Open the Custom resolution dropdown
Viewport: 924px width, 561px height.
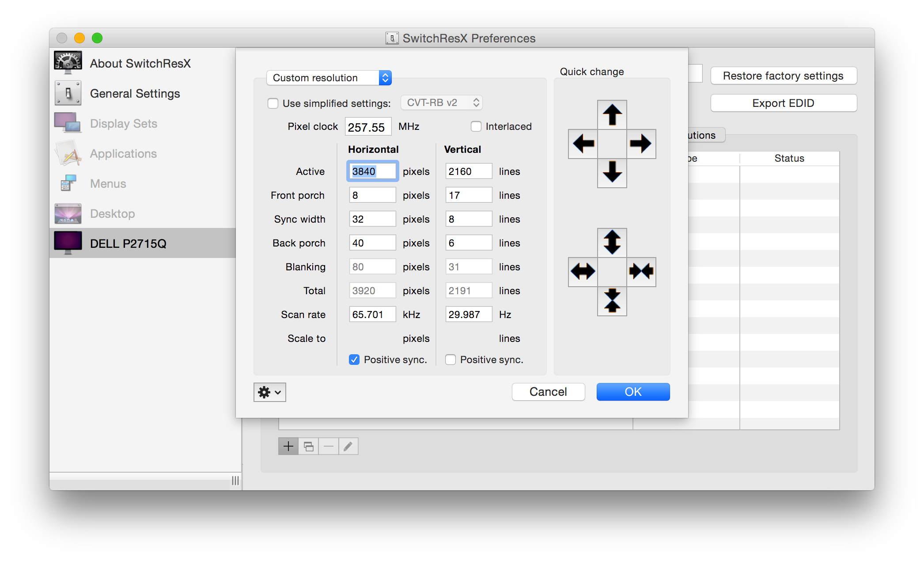click(x=329, y=78)
